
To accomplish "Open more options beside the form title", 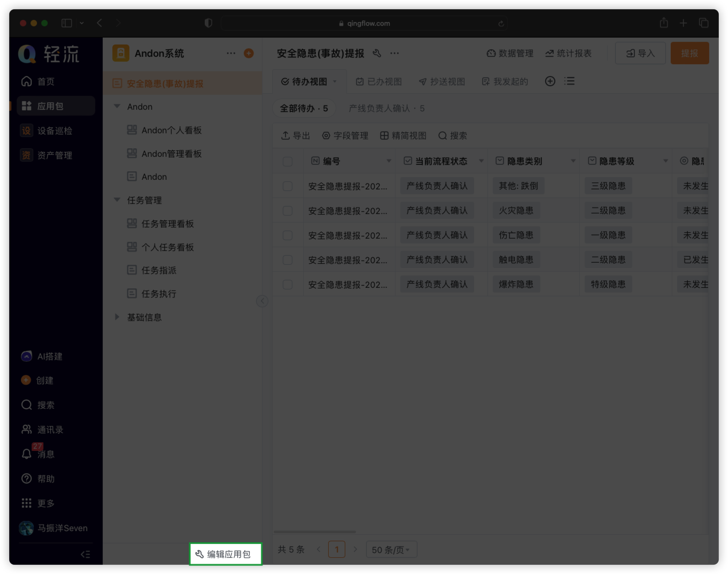I will (394, 53).
